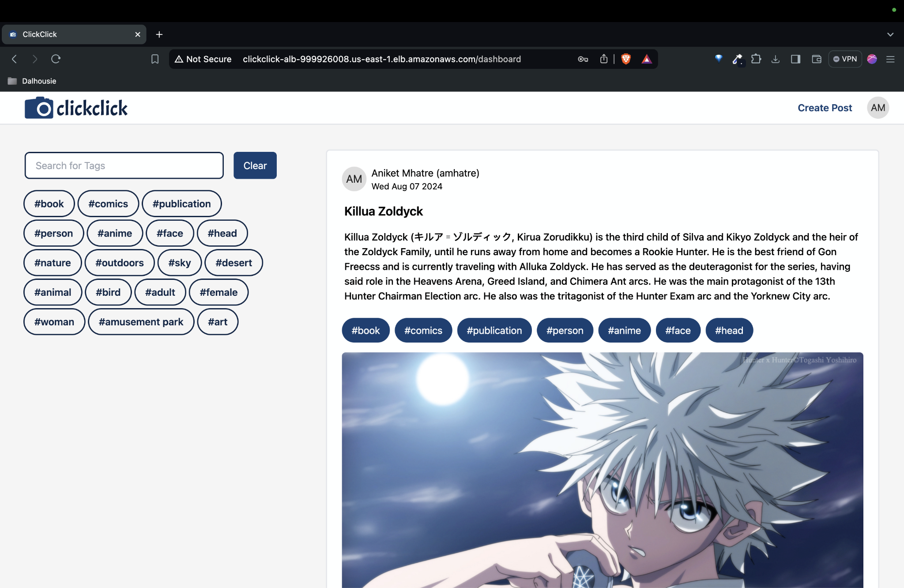The height and width of the screenshot is (588, 904).
Task: Open the browser hamburger menu
Action: pos(890,59)
